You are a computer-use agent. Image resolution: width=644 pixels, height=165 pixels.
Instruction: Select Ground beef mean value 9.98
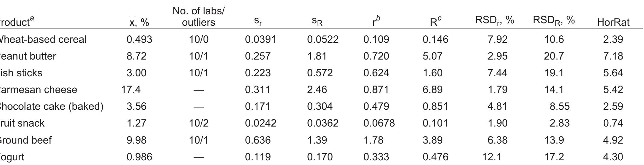click(x=136, y=140)
